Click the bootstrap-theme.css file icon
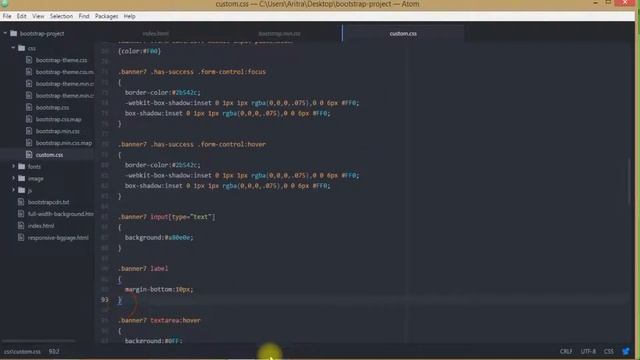 tap(29, 60)
